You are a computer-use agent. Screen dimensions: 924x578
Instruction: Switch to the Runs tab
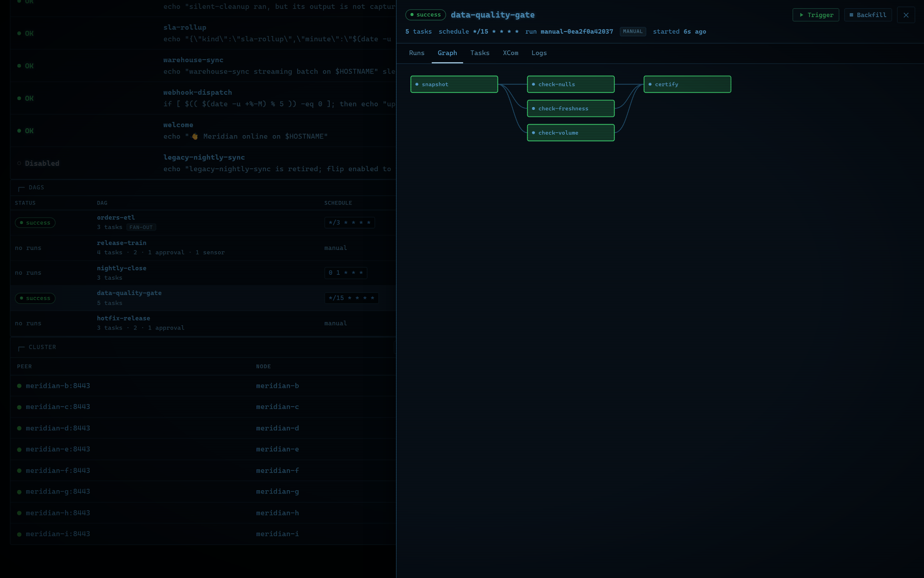[x=417, y=53]
